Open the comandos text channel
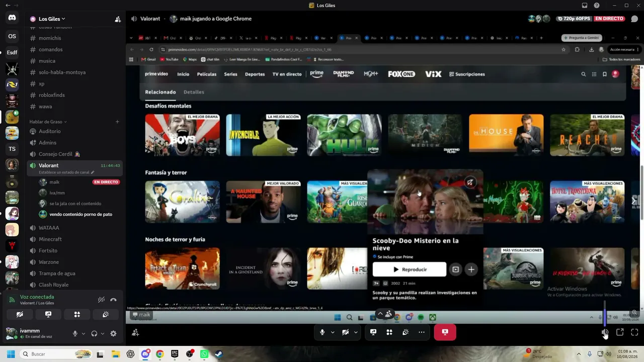644x362 pixels. [x=75, y=49]
